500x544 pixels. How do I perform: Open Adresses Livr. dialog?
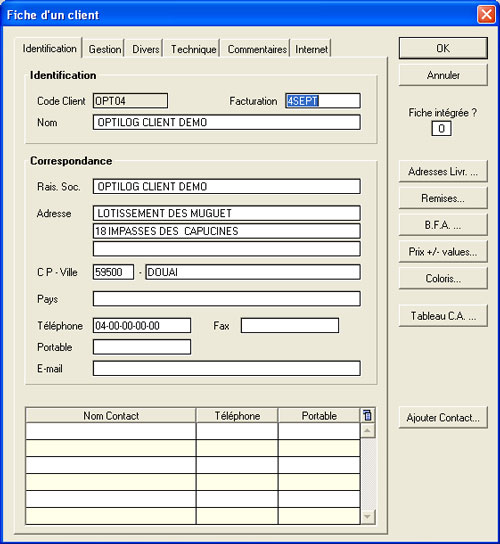click(443, 171)
